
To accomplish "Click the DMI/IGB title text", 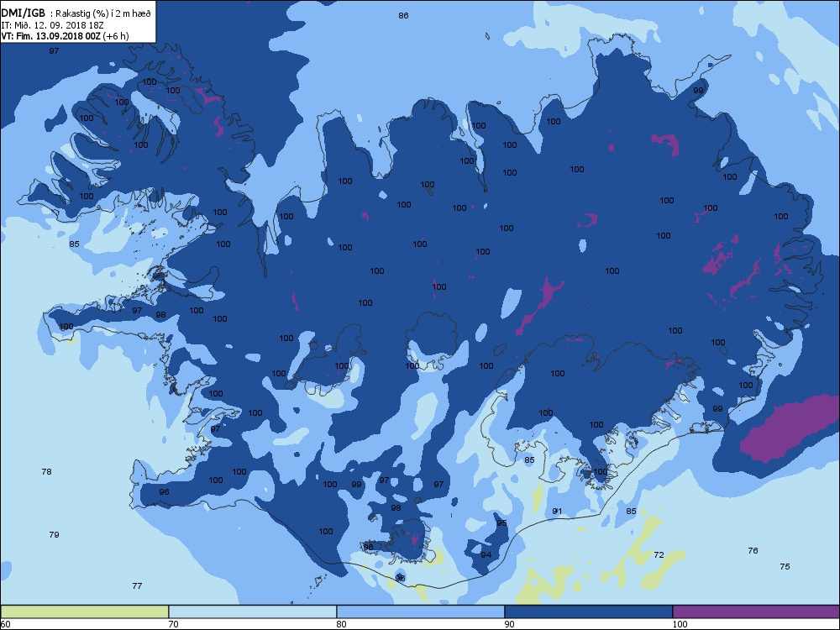I will [x=23, y=13].
